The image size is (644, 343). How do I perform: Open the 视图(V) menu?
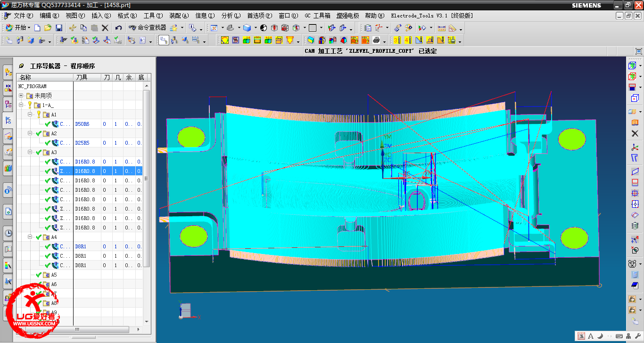click(75, 16)
